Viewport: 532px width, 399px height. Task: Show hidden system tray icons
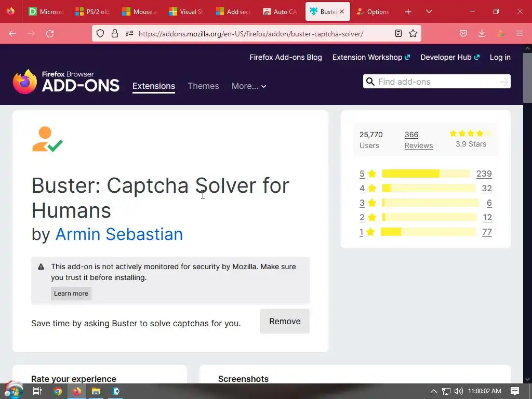(x=433, y=391)
